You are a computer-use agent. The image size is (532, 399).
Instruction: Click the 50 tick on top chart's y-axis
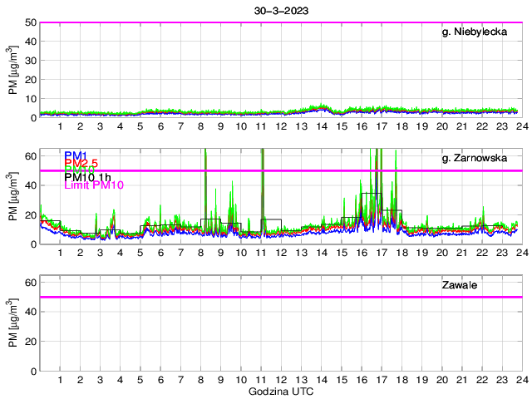(x=30, y=23)
